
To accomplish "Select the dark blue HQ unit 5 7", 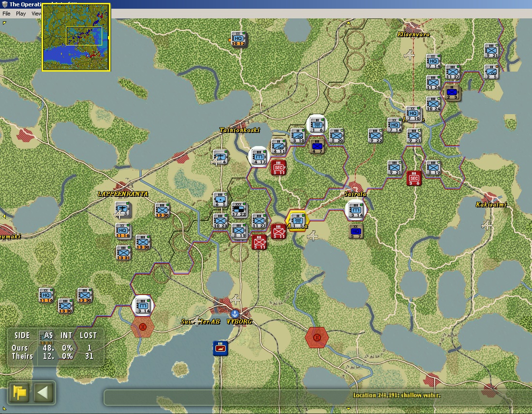I will [356, 231].
